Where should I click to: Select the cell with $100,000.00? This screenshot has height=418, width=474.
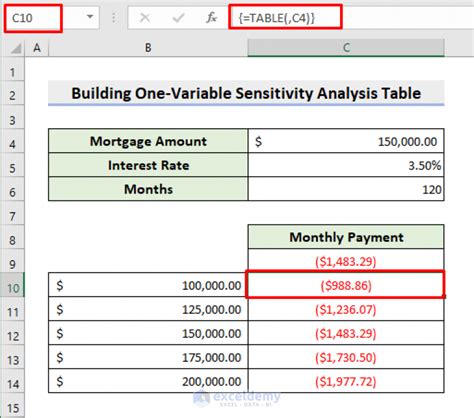[148, 285]
